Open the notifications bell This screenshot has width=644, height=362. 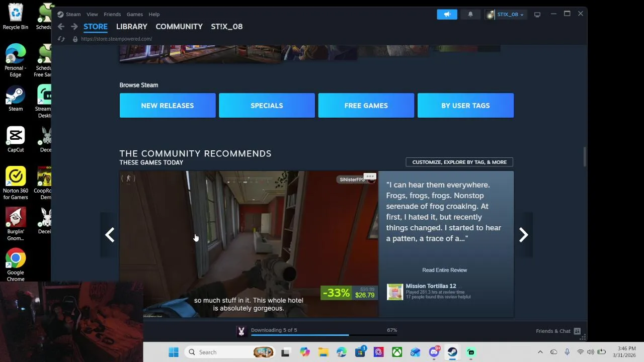(470, 14)
